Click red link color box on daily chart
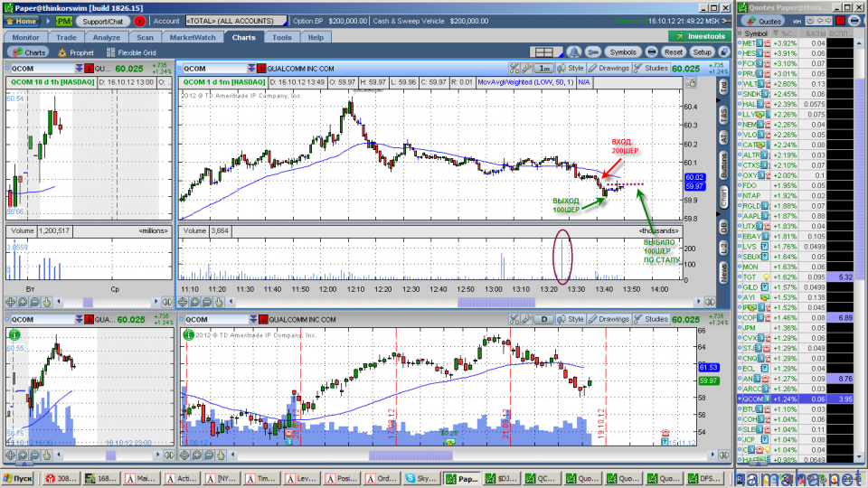Image resolution: width=868 pixels, height=488 pixels. click(263, 320)
